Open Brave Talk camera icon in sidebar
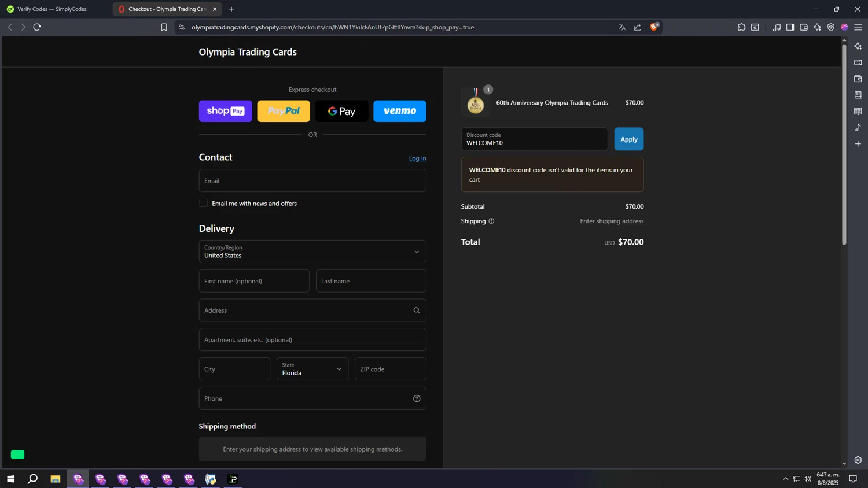 click(x=858, y=62)
